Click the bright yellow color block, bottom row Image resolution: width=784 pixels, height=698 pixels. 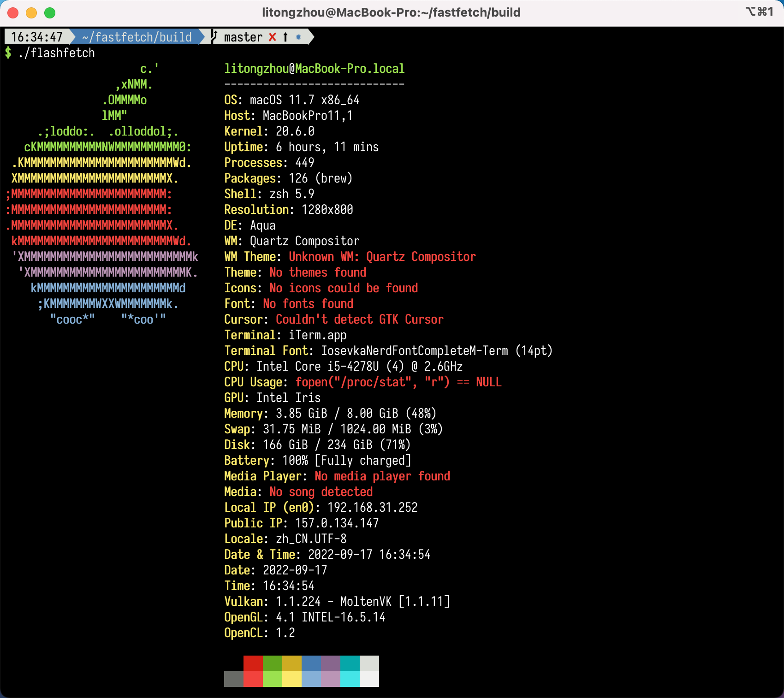(x=292, y=679)
